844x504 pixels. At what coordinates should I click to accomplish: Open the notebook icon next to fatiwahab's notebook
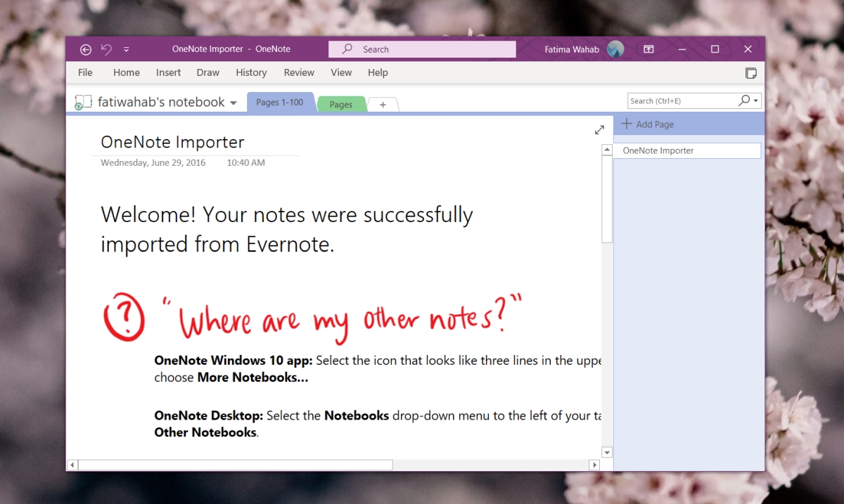click(x=82, y=101)
